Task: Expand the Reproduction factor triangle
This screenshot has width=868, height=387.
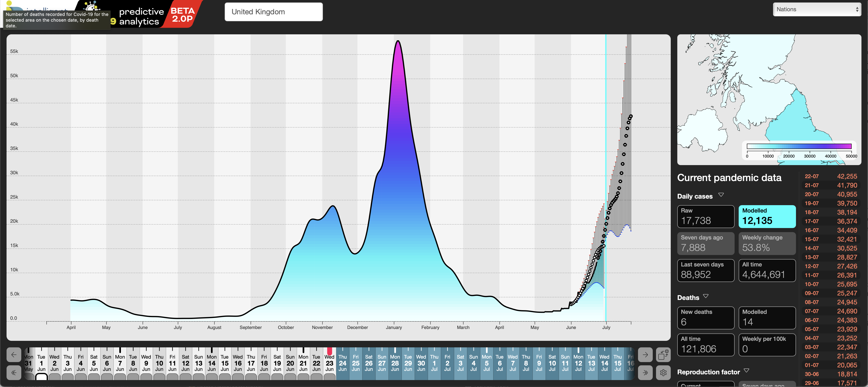Action: [747, 370]
